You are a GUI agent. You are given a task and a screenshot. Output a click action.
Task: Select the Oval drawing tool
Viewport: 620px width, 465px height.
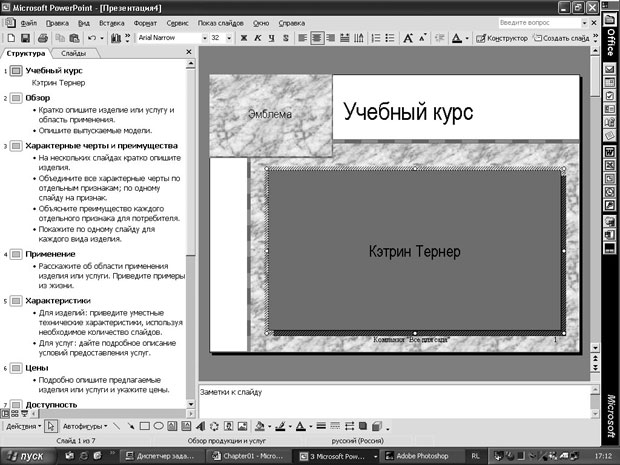click(159, 426)
